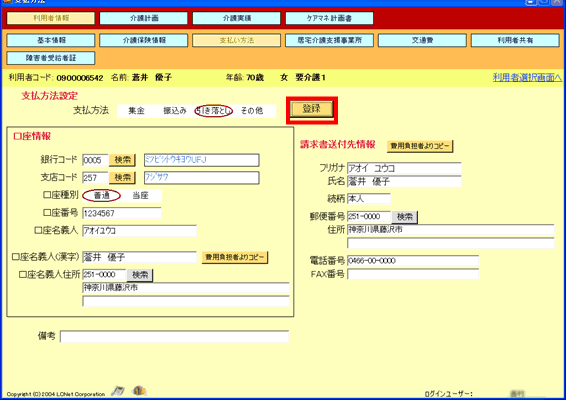Click 検索 next to the branch code
Image resolution: width=567 pixels, height=401 pixels.
point(123,178)
